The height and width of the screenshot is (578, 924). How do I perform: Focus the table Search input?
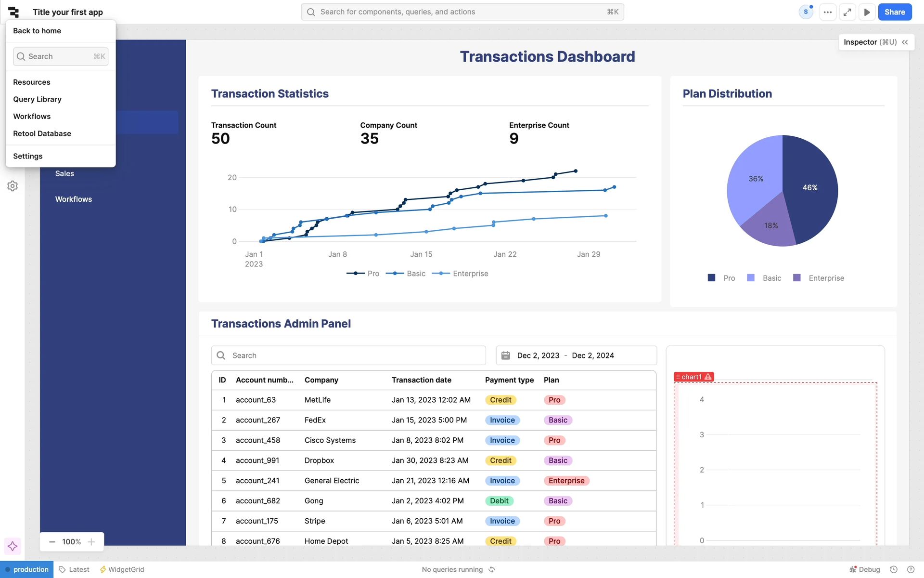(348, 355)
